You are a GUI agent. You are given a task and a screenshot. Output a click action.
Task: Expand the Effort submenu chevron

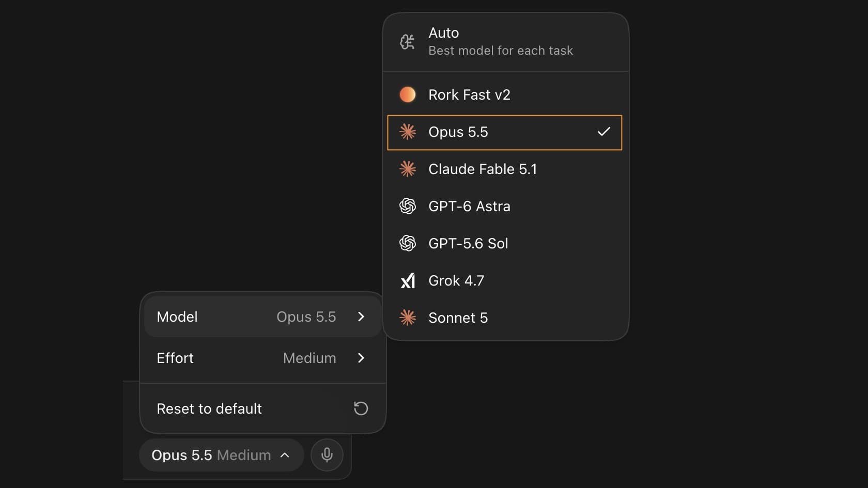pyautogui.click(x=361, y=358)
